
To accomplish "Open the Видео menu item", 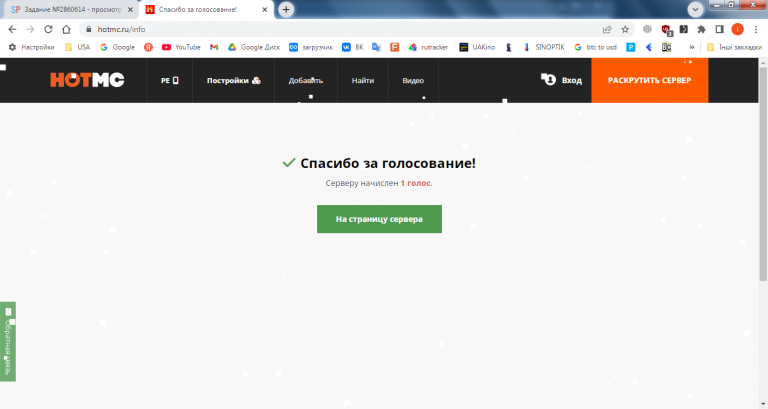I will [x=413, y=80].
